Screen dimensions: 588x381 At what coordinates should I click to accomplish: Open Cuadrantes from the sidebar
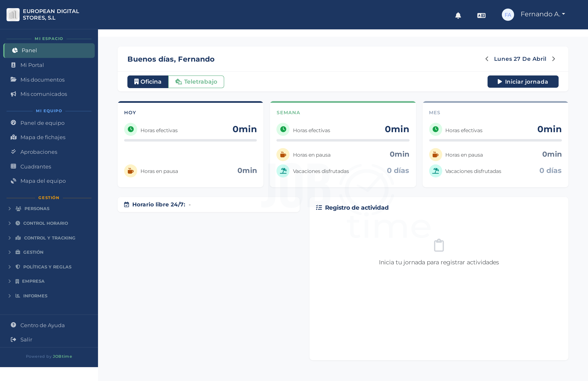point(36,167)
